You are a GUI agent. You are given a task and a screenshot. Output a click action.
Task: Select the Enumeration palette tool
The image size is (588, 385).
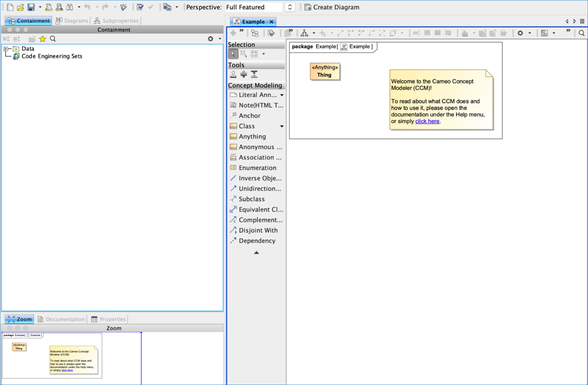click(x=257, y=168)
